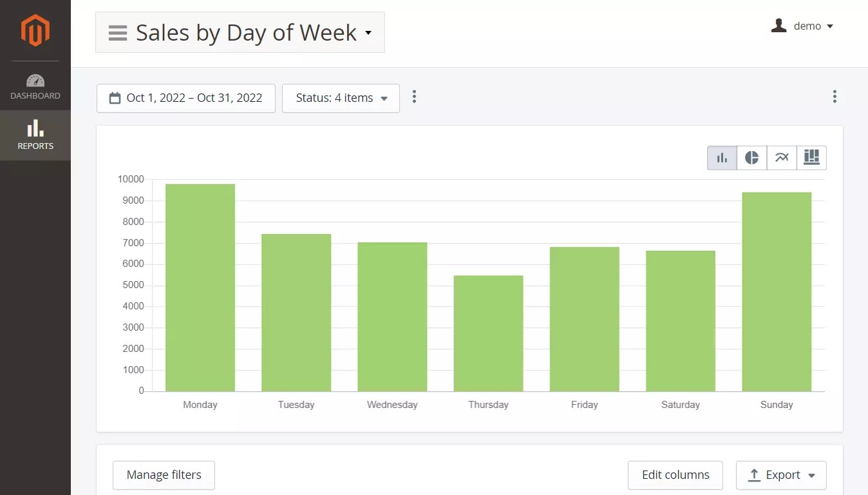Open the filter options three-dot menu
The height and width of the screenshot is (495, 868).
click(414, 97)
